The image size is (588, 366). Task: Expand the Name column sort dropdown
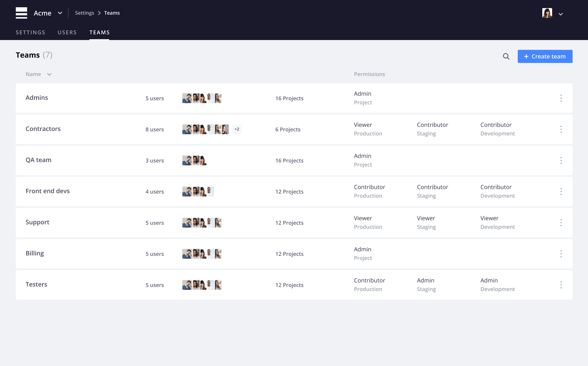coord(49,74)
